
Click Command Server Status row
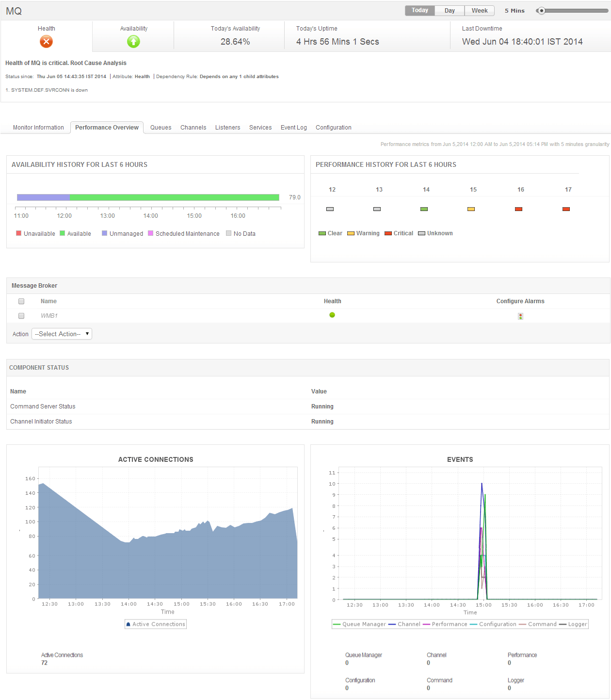(308, 407)
